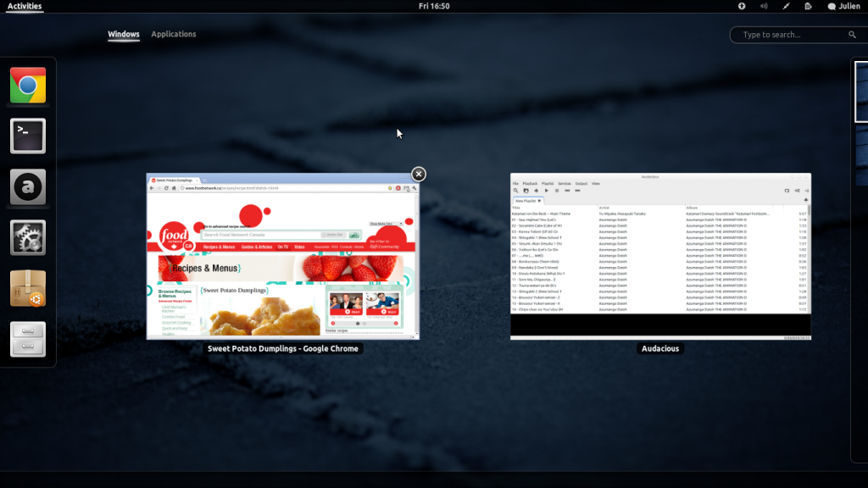Viewport: 868px width, 488px height.
Task: Select the Windows view tab
Action: point(124,34)
